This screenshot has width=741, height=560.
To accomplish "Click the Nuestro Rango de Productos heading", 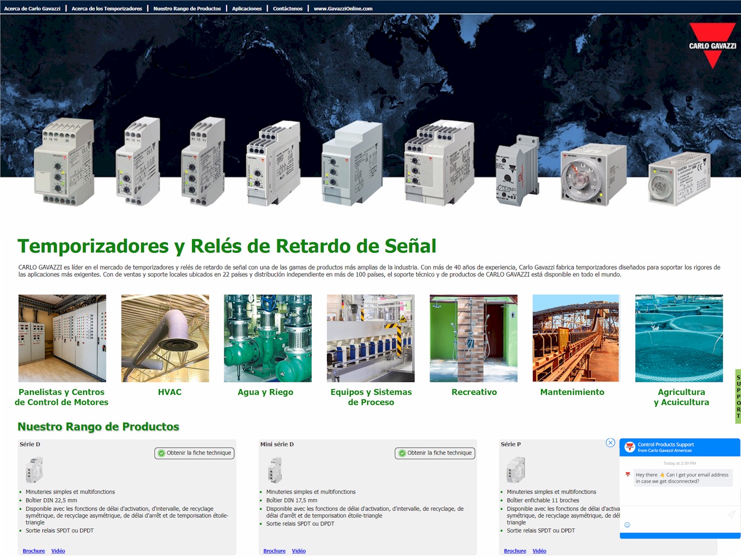I will click(x=98, y=427).
